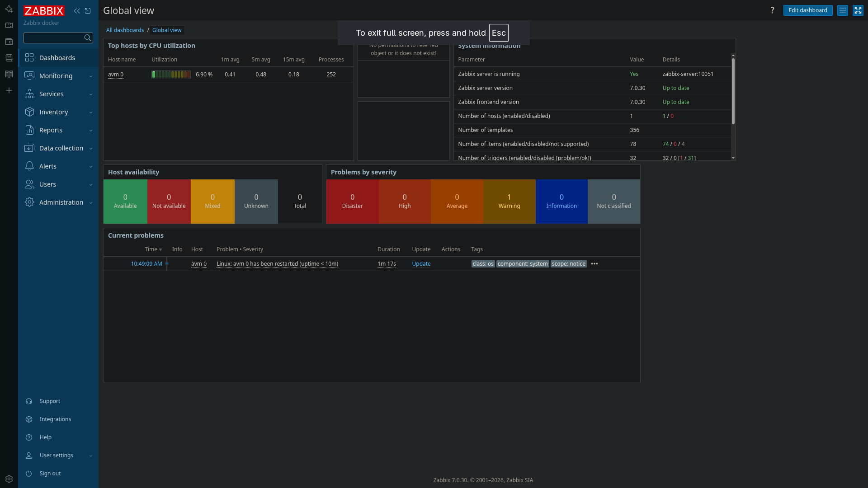868x488 pixels.
Task: Open the Dashboards menu item
Action: point(58,58)
